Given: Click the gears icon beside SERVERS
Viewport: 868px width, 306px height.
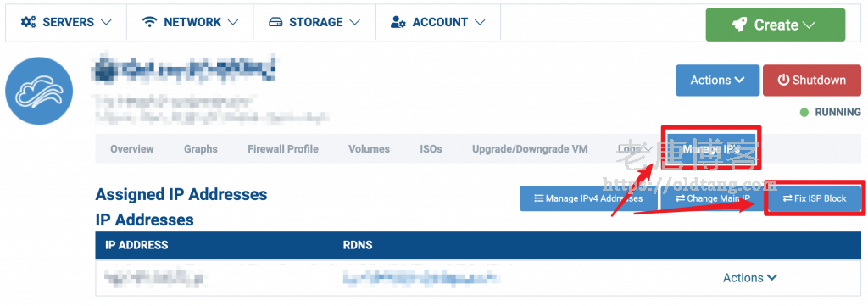Looking at the screenshot, I should tap(29, 22).
